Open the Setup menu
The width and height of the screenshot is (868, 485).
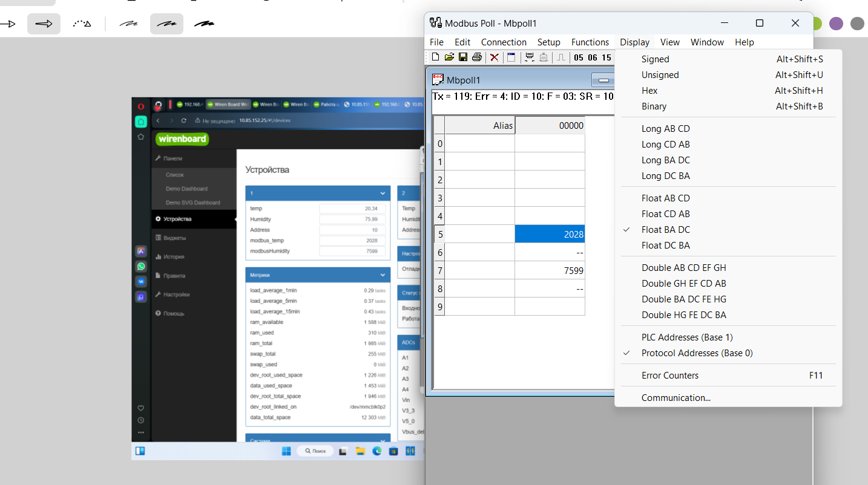click(548, 42)
